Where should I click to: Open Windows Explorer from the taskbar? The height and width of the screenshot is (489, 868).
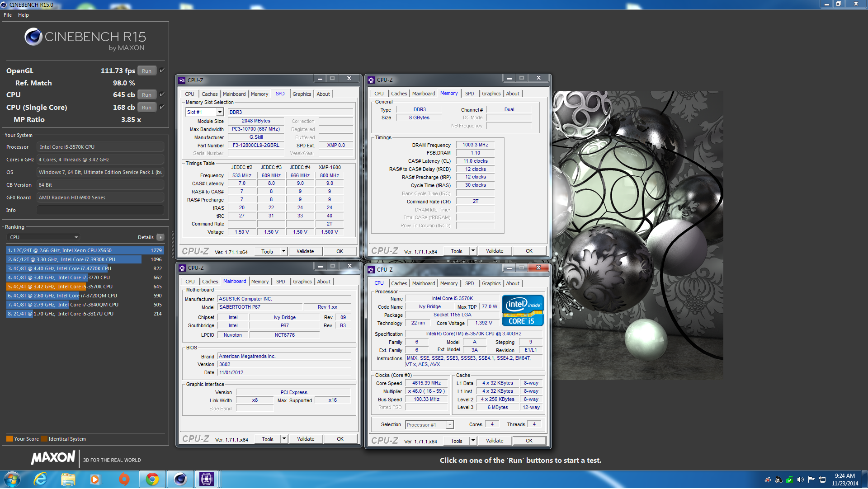tap(68, 479)
